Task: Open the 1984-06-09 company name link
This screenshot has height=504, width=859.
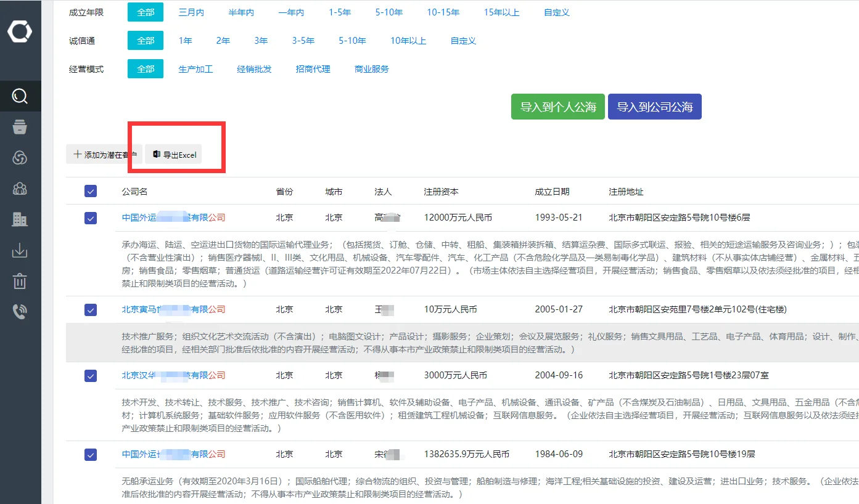Action: 173,454
